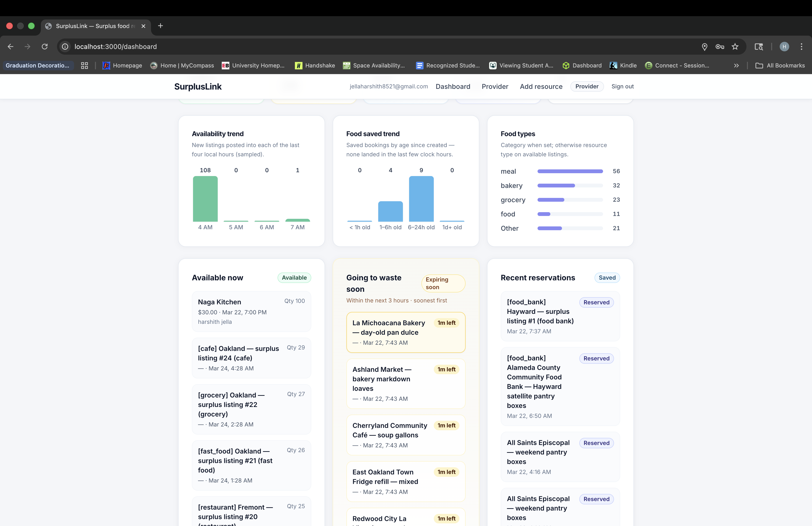The width and height of the screenshot is (812, 526).
Task: Open new tab with plus icon
Action: 160,26
